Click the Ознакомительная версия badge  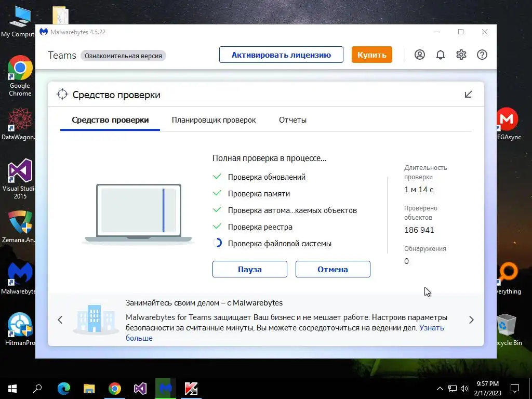(x=123, y=56)
